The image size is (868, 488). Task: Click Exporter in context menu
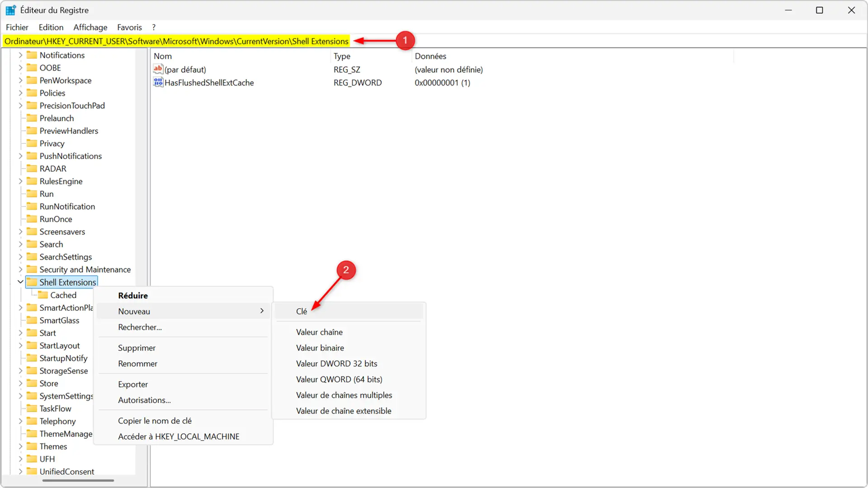pyautogui.click(x=184, y=385)
